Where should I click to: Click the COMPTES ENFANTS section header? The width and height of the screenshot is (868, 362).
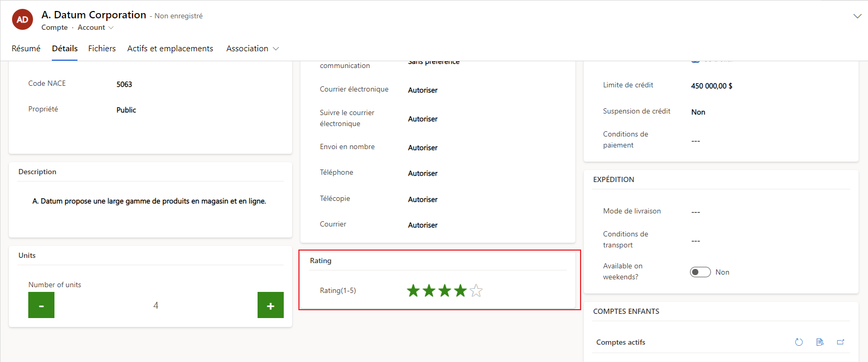tap(626, 311)
